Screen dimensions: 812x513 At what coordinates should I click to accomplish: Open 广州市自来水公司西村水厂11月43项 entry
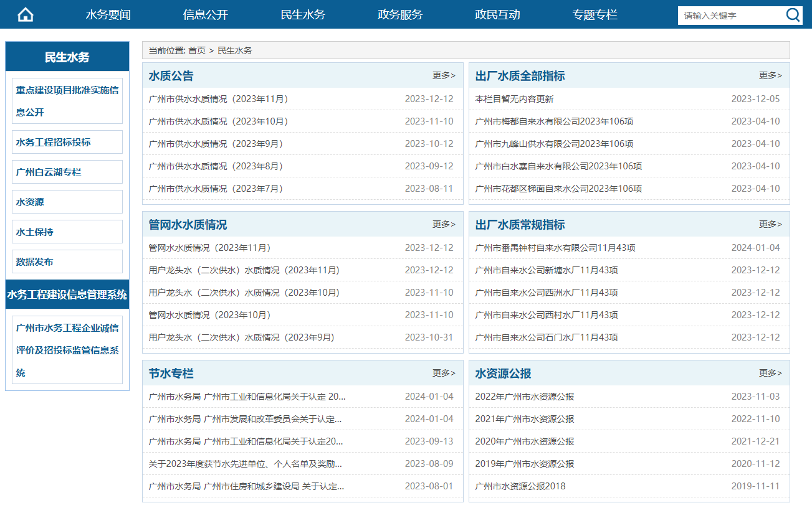coord(546,315)
